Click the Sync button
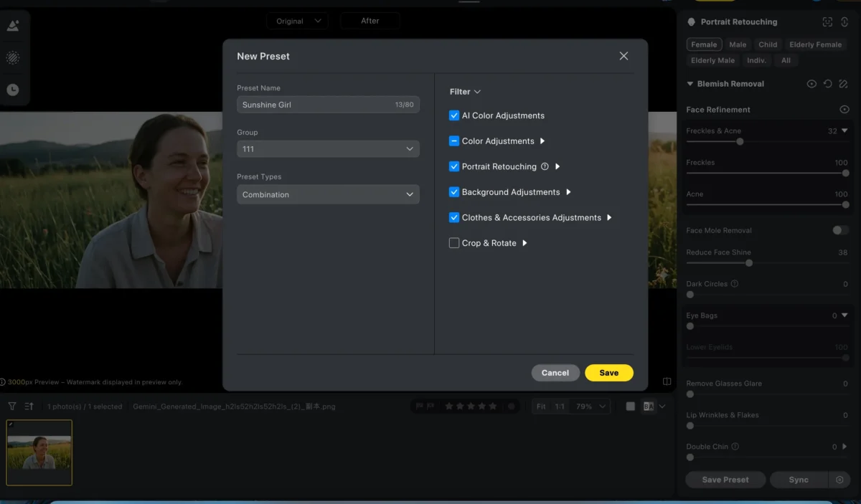This screenshot has height=504, width=861. coord(799,480)
